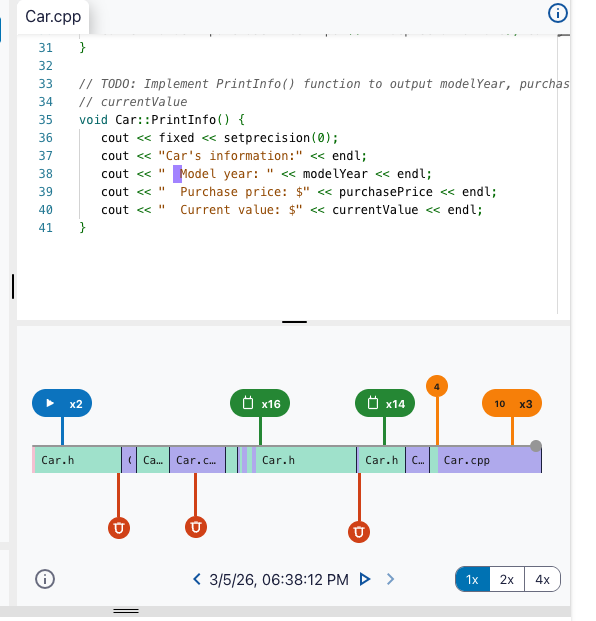The image size is (596, 621).
Task: Play the coding history playback
Action: coord(365,579)
